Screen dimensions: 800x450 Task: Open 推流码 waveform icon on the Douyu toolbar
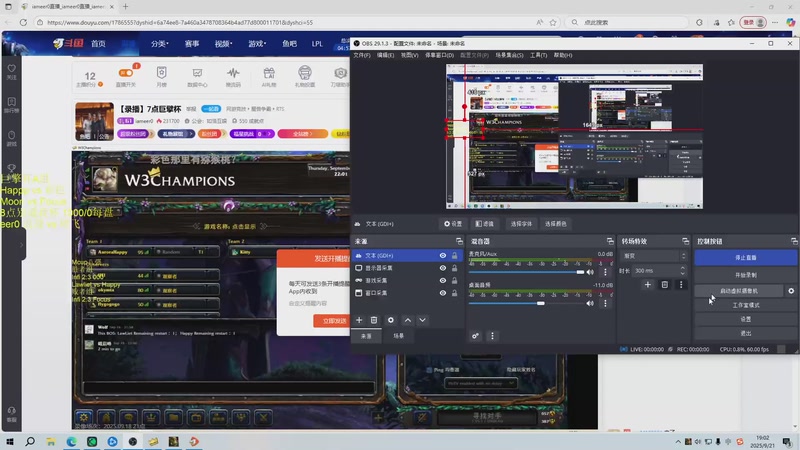coord(233,77)
